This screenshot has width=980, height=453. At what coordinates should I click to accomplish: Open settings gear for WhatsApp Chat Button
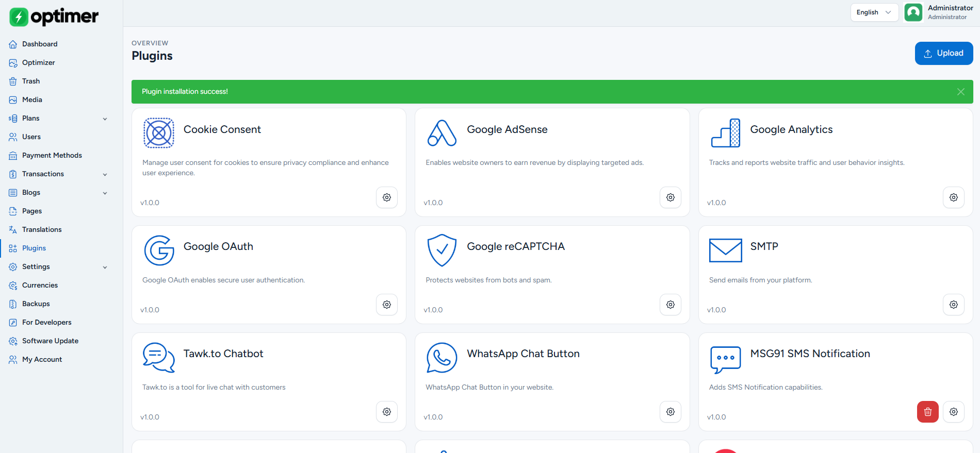671,412
